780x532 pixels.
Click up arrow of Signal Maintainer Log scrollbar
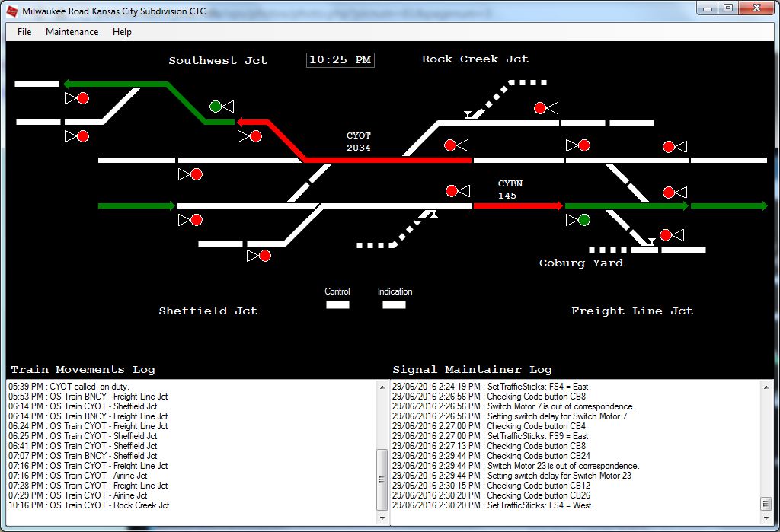point(766,387)
